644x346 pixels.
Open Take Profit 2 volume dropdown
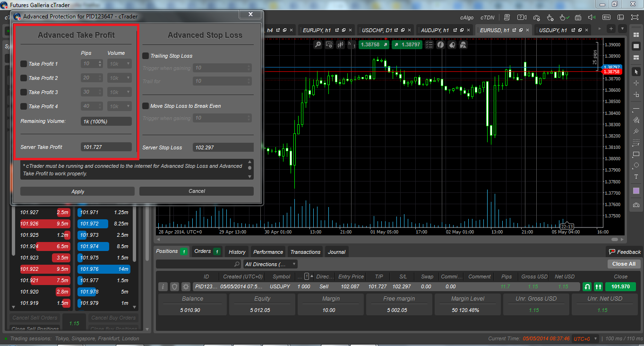[x=120, y=78]
